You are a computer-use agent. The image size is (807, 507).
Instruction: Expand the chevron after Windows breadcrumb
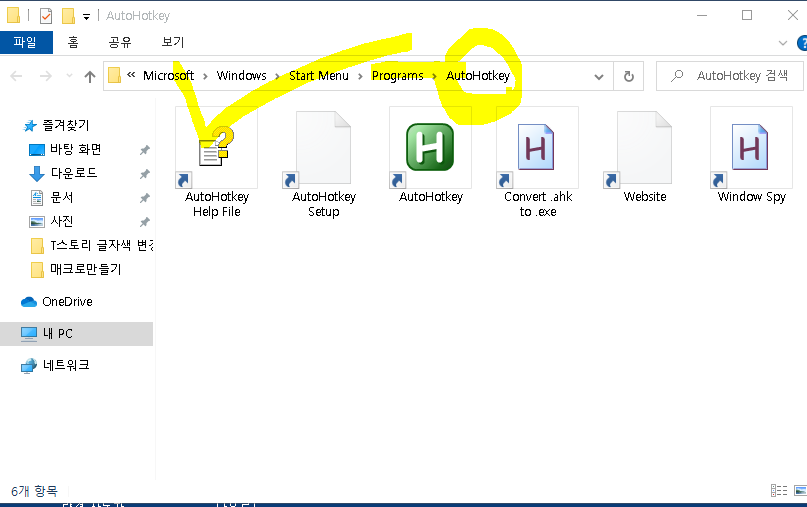click(277, 77)
